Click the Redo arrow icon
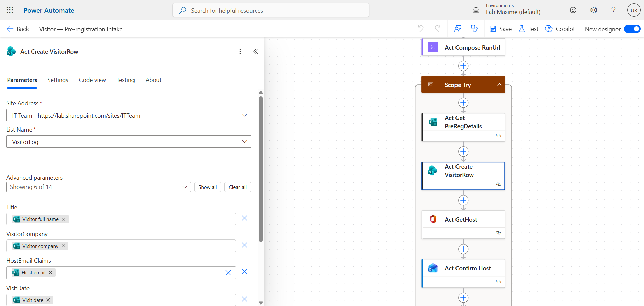Screen dimensions: 644x306 point(437,29)
